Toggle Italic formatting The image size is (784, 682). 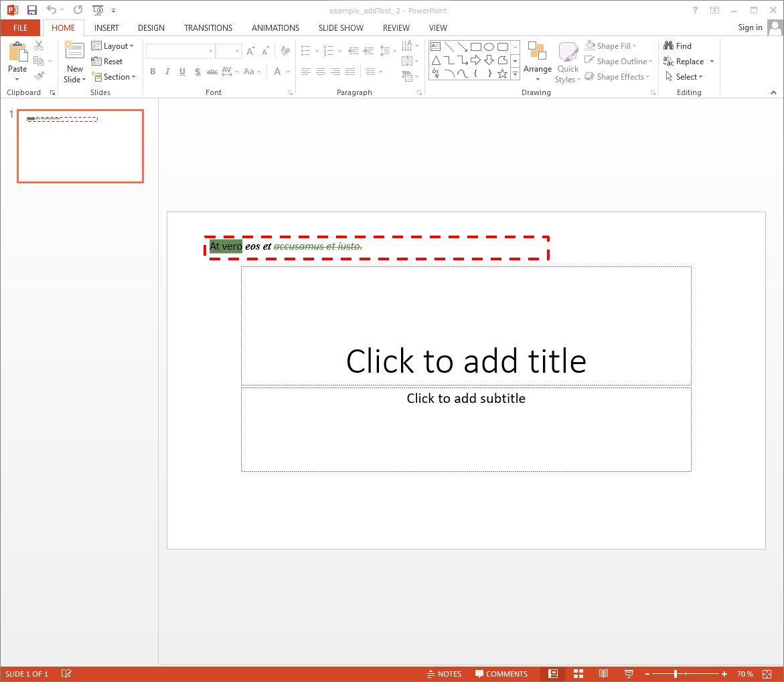point(167,72)
